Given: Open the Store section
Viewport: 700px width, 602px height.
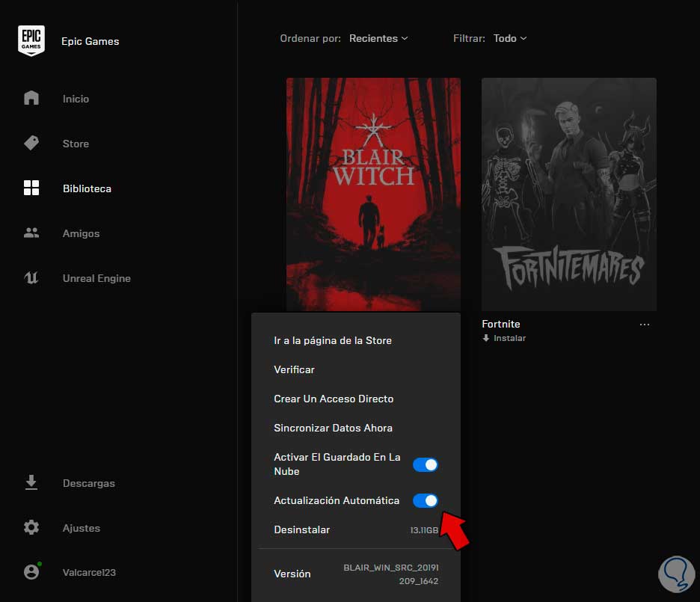Looking at the screenshot, I should pyautogui.click(x=76, y=144).
